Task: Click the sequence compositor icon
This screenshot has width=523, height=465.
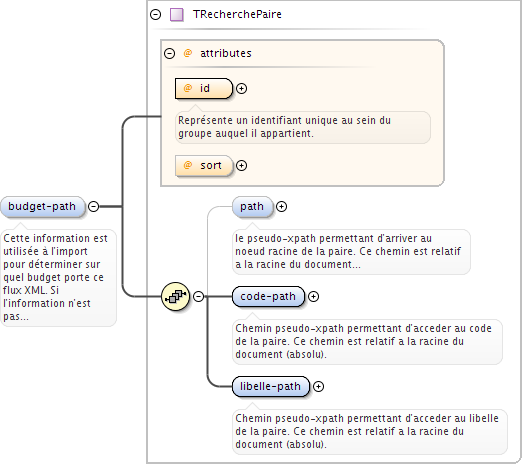Action: coord(175,296)
